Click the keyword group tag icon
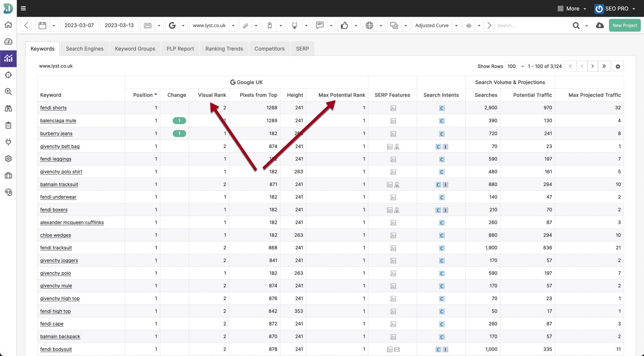Screen dimensions: 644x356 click(x=270, y=25)
